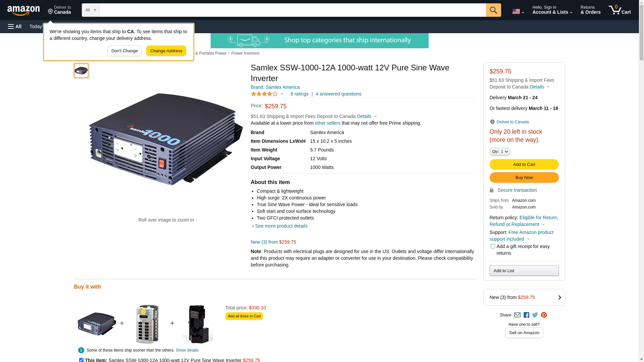The width and height of the screenshot is (644, 362).
Task: Enable the gift receipt checkbox
Action: point(493,246)
